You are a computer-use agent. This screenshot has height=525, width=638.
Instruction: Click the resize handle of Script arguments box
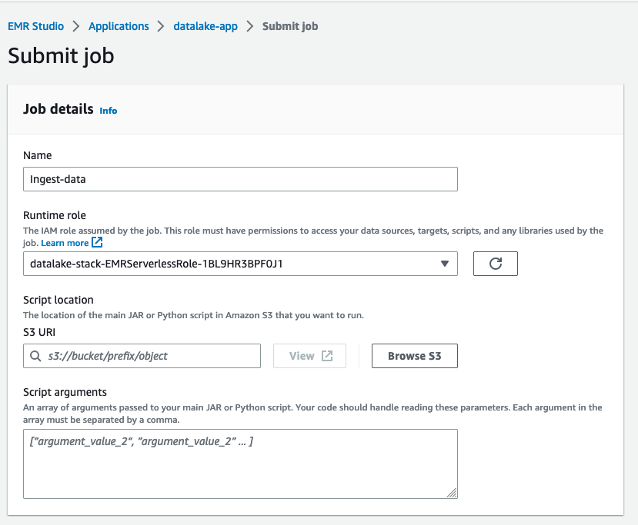tap(452, 491)
